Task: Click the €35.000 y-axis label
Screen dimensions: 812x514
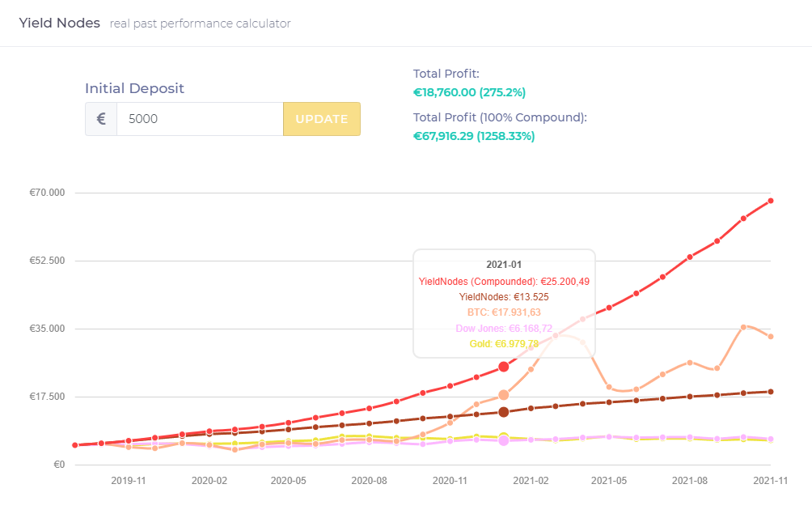Action: pyautogui.click(x=47, y=329)
